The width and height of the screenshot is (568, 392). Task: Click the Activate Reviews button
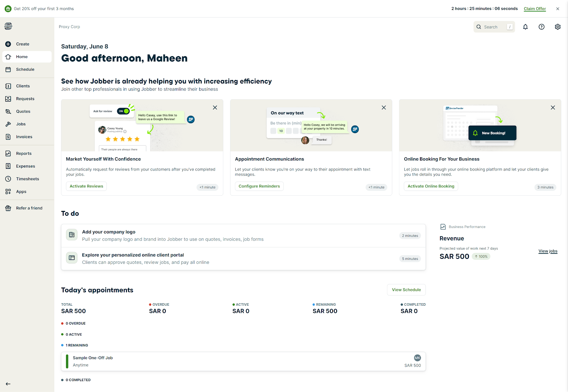coord(86,186)
